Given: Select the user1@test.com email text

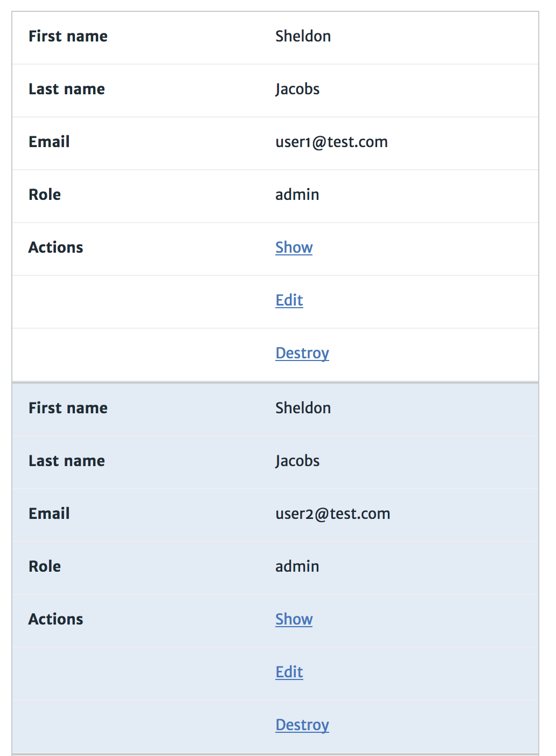Looking at the screenshot, I should [x=331, y=142].
